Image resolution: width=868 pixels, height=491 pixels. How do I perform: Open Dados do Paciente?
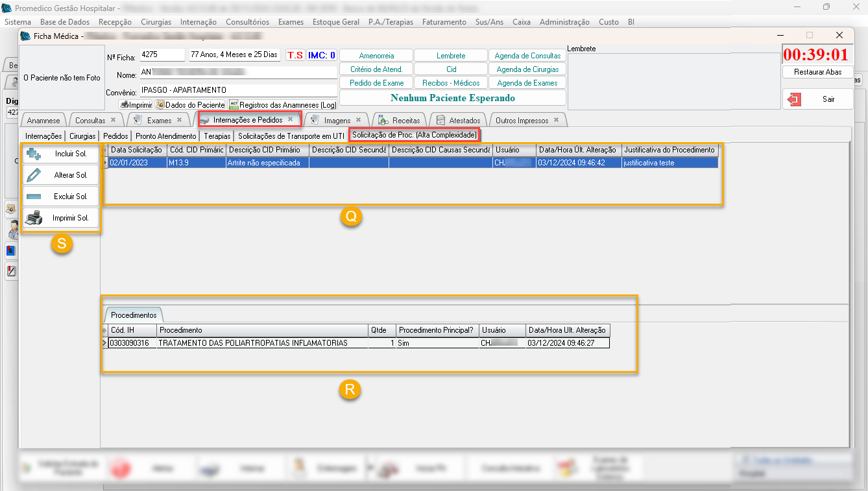tap(190, 104)
